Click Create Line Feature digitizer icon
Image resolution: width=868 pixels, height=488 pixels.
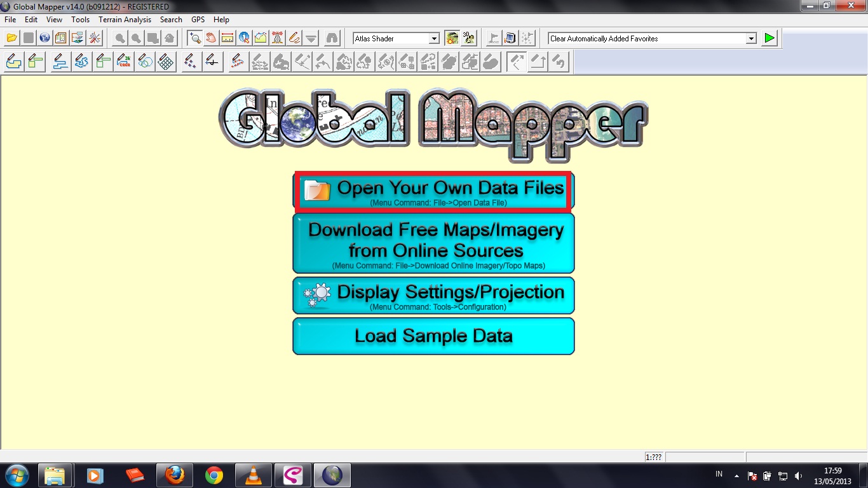(x=60, y=62)
